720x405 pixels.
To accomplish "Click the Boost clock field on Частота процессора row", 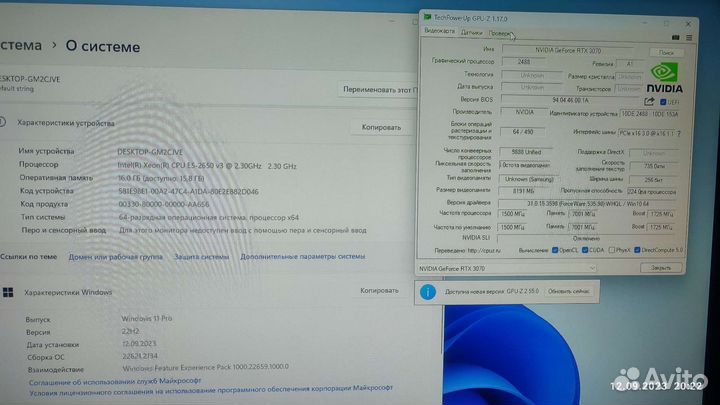I will (661, 214).
